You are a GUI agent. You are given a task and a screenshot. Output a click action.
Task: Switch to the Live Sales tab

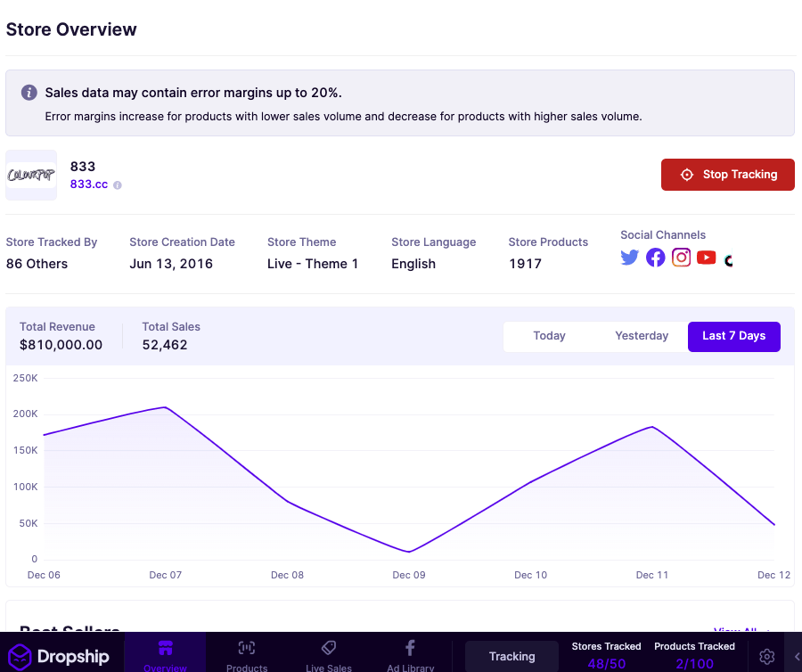tap(329, 656)
